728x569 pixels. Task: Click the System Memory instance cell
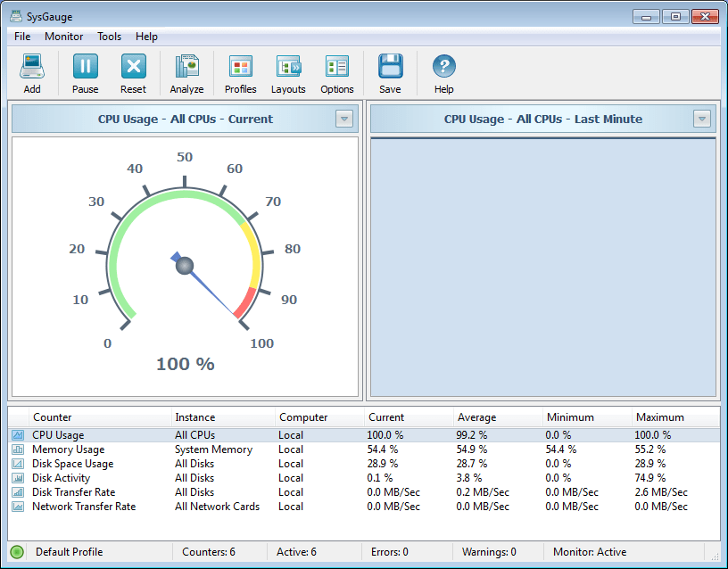pyautogui.click(x=213, y=449)
